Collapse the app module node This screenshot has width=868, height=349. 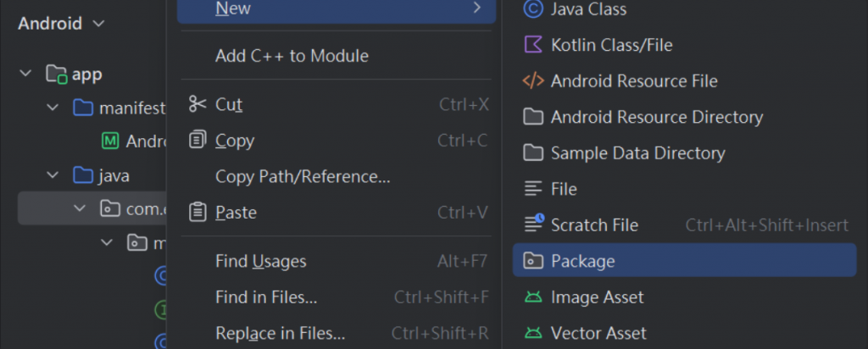(x=25, y=75)
